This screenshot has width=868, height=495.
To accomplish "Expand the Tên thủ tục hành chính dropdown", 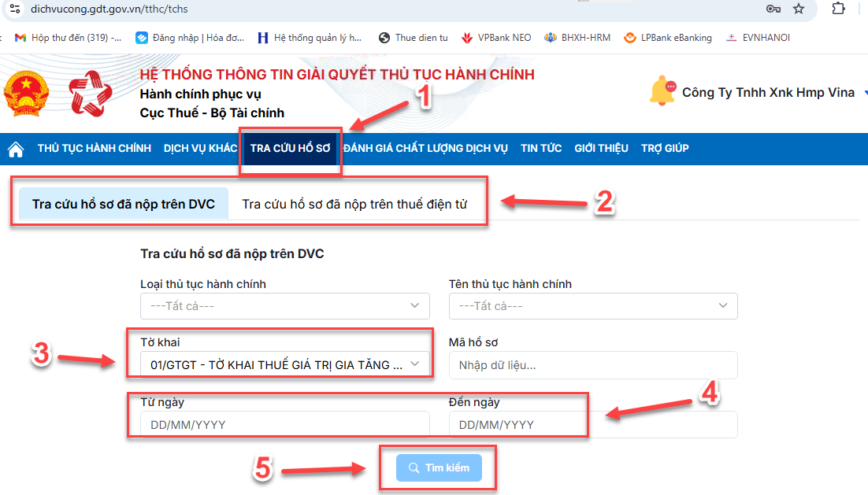I will (x=592, y=305).
